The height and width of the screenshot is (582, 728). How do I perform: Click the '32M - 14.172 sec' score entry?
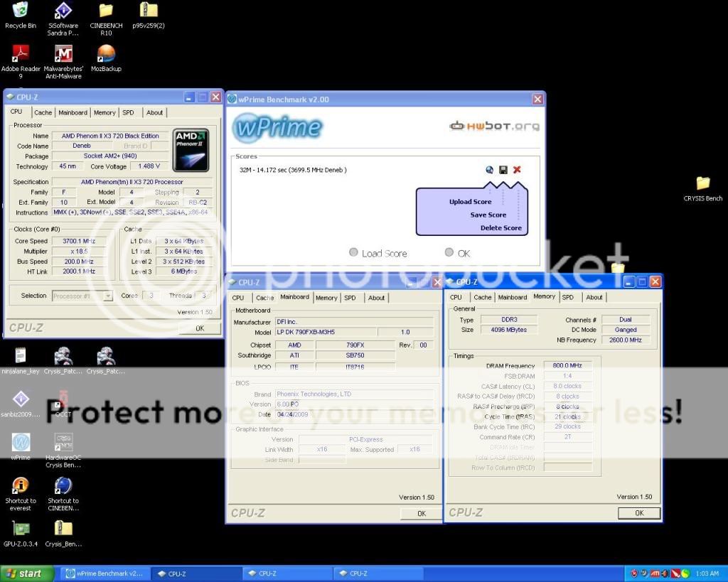click(x=293, y=170)
